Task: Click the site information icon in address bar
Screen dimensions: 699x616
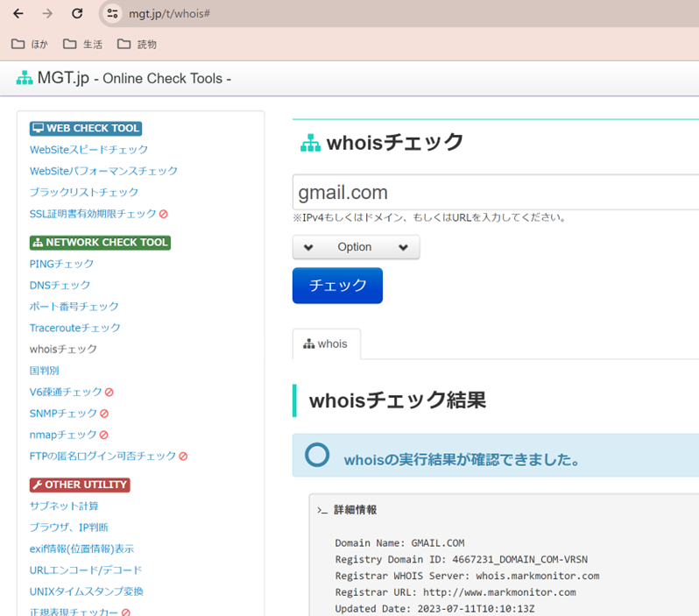Action: 111,14
